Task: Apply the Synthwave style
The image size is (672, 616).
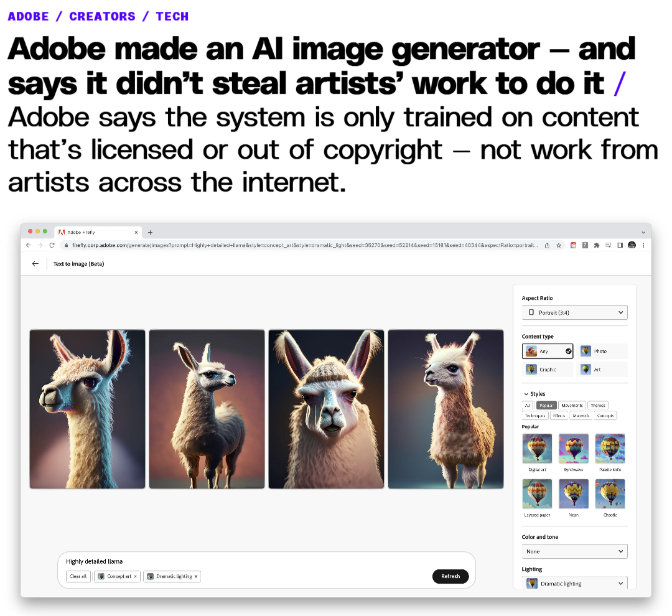Action: (x=574, y=449)
